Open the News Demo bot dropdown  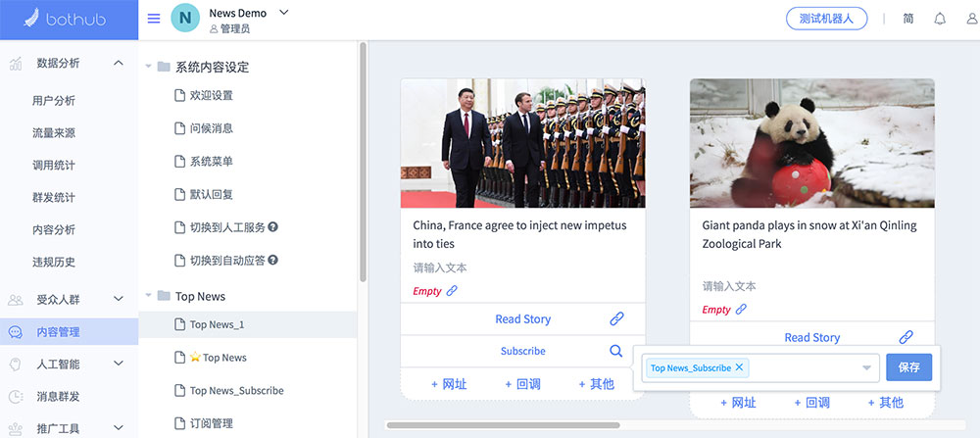(x=284, y=13)
